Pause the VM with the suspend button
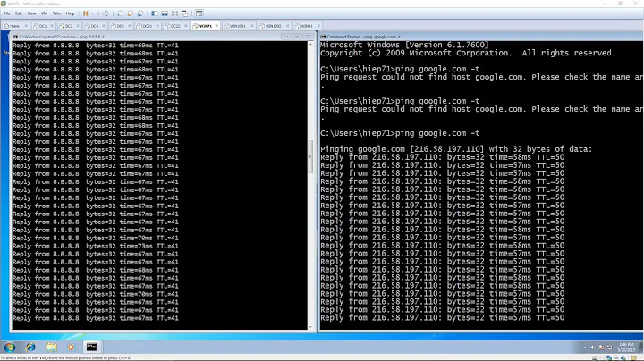Screen dimensions: 644x361 tap(86, 13)
